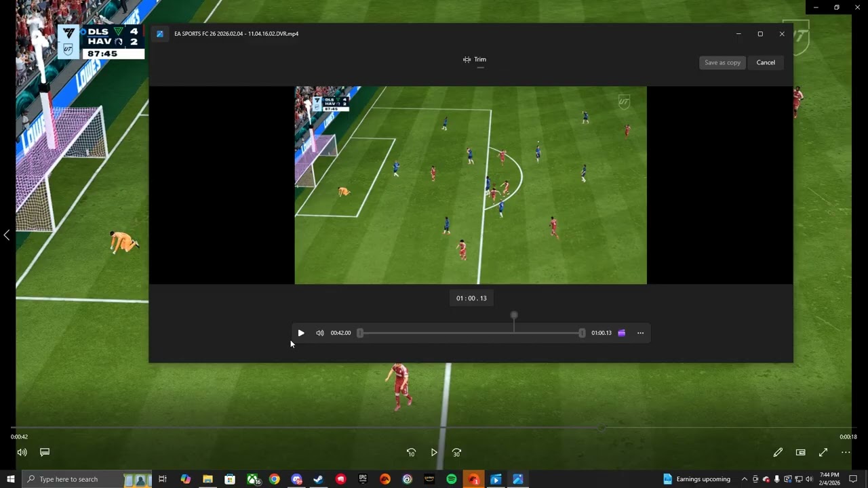Enter full screen in background media player
Viewport: 868px width, 488px height.
pos(823,452)
